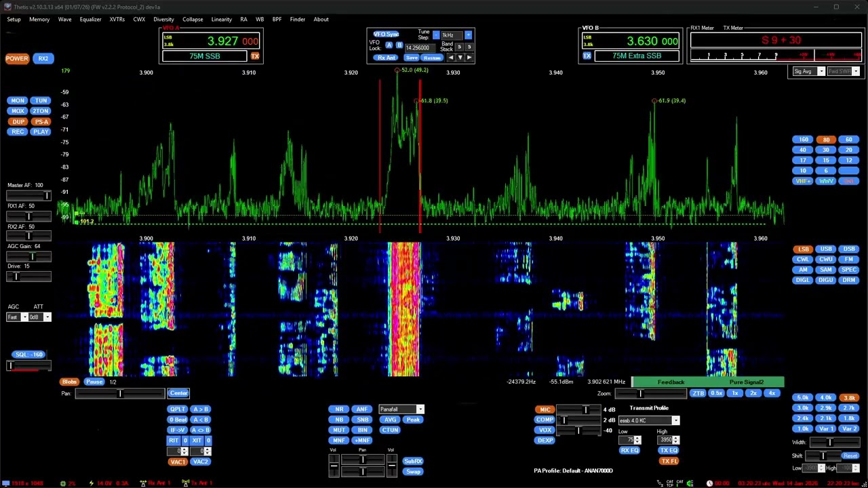868x488 pixels.
Task: Toggle the RX2 receiver
Action: coord(43,58)
